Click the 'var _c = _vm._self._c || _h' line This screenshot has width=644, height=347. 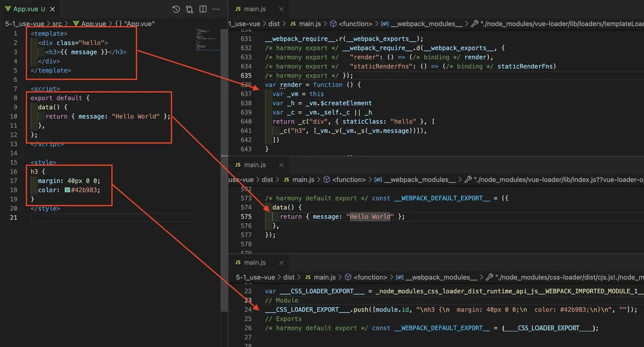[x=322, y=112]
